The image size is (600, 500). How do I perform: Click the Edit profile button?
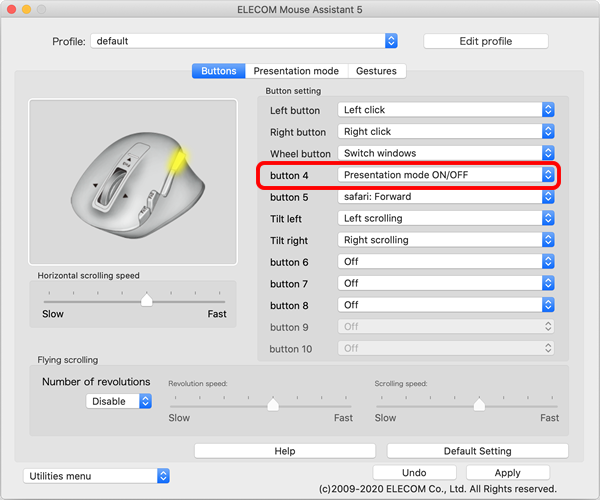pyautogui.click(x=486, y=41)
